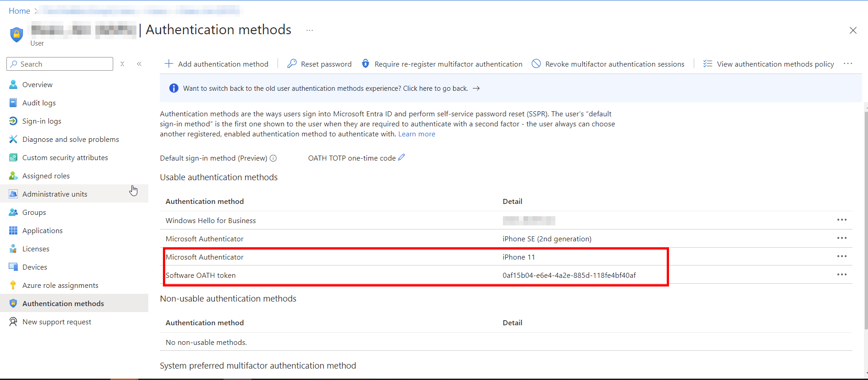Click the policy checklist icon in toolbar
The image size is (868, 380).
click(x=708, y=64)
